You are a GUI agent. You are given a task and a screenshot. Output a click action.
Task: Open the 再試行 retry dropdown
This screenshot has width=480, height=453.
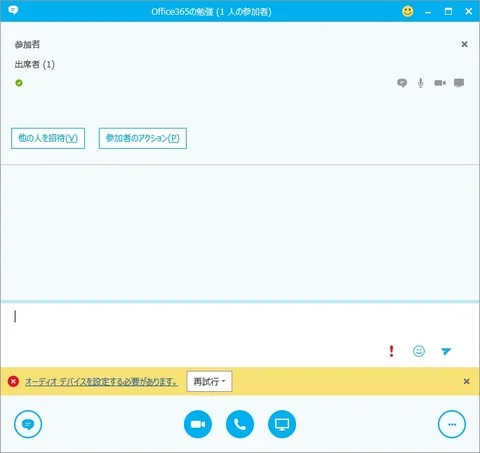point(209,381)
